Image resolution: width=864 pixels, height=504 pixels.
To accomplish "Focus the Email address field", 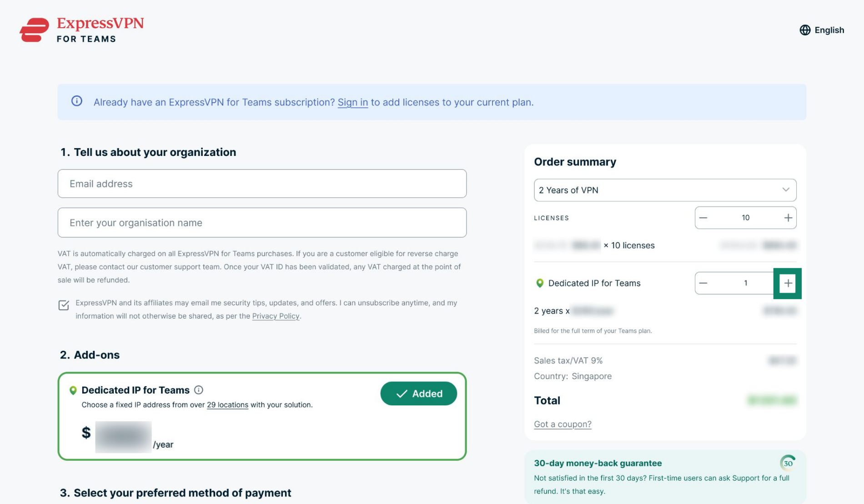I will point(262,184).
